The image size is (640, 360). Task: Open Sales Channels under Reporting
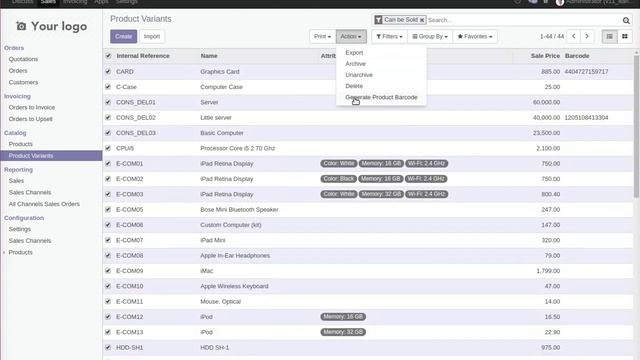click(30, 192)
